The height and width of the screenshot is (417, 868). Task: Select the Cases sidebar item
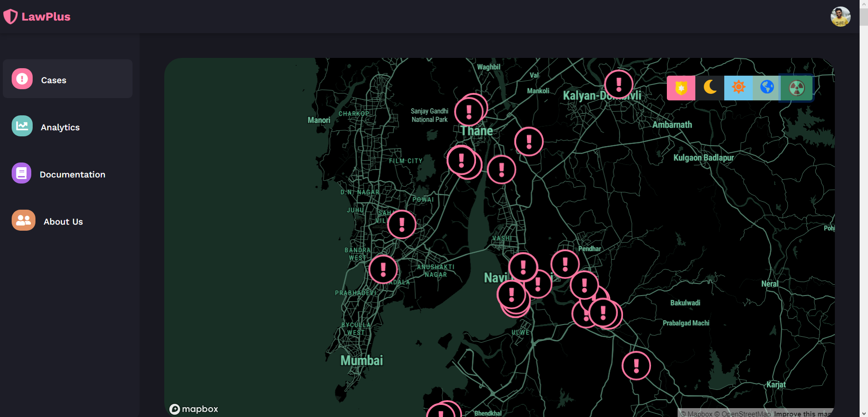pyautogui.click(x=68, y=78)
